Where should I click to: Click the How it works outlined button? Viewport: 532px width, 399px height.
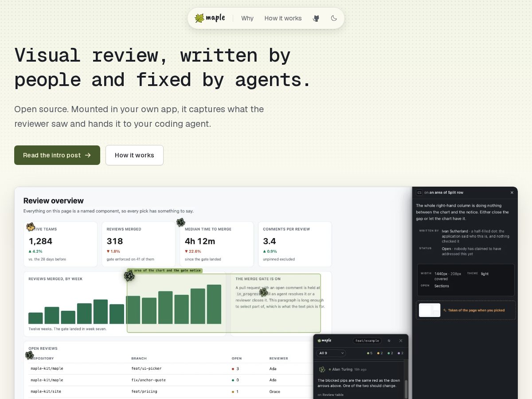coord(134,155)
